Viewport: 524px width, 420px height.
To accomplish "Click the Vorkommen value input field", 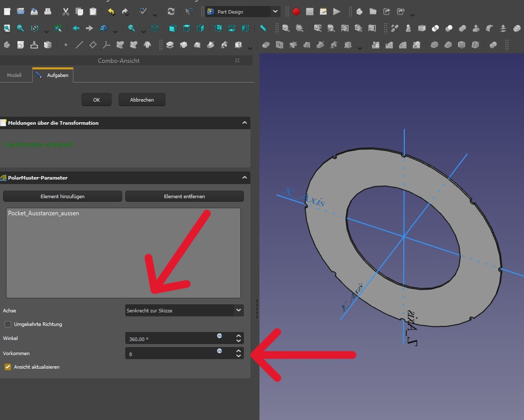I will click(171, 354).
